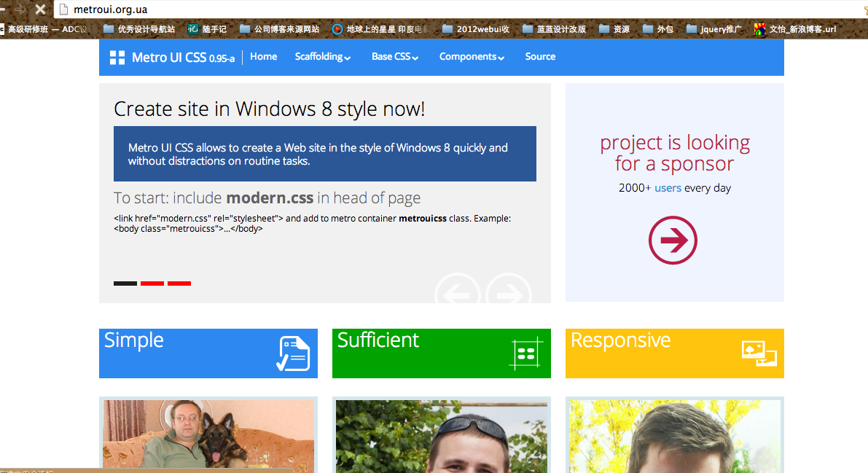Expand the Scaffolding dropdown menu

click(x=323, y=57)
